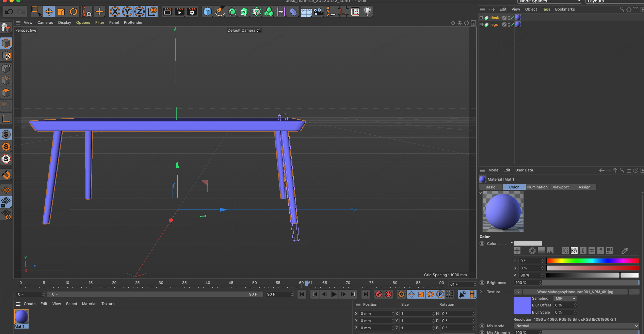Open the ProRender viewport menu
Viewport: 644px width, 334px height.
point(133,22)
